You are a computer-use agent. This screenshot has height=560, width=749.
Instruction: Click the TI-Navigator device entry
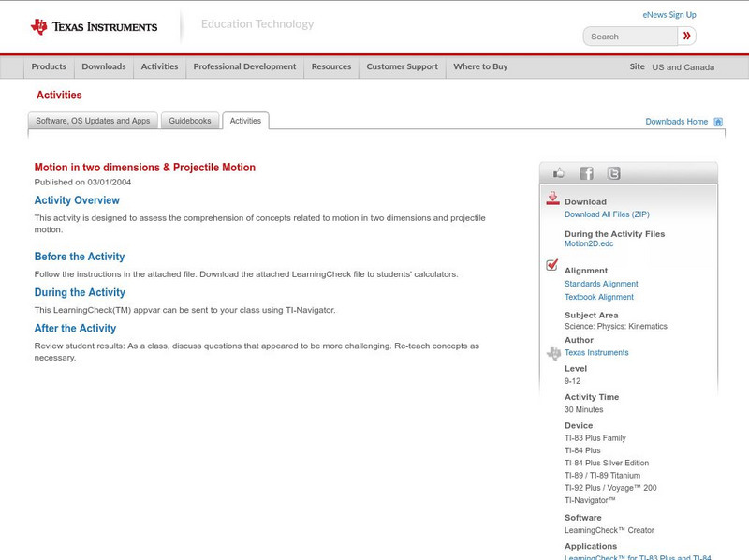click(x=590, y=500)
